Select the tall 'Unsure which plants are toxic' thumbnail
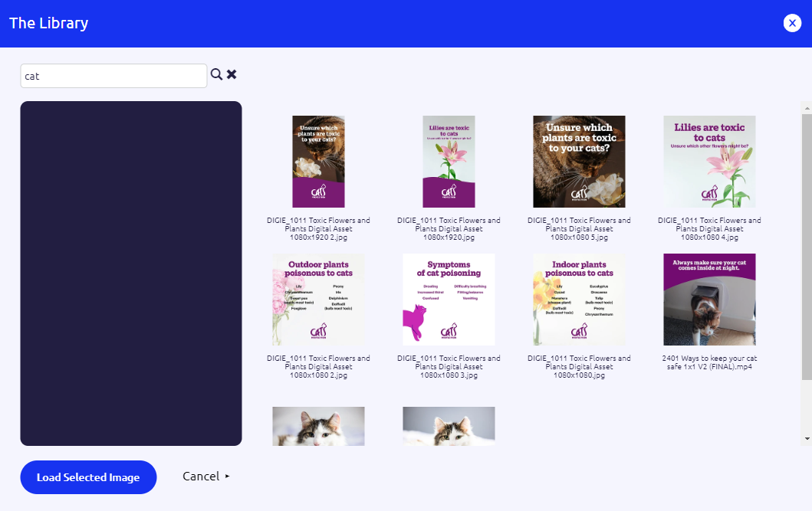 [318, 162]
